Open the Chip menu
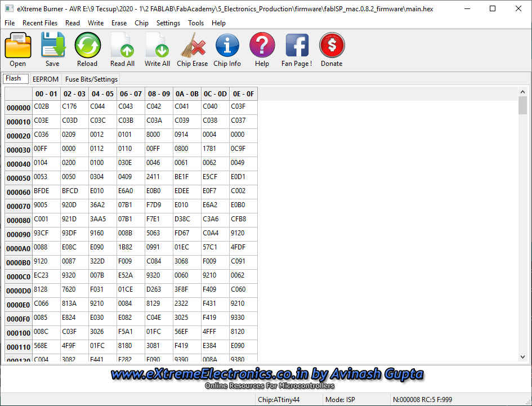 pos(141,23)
